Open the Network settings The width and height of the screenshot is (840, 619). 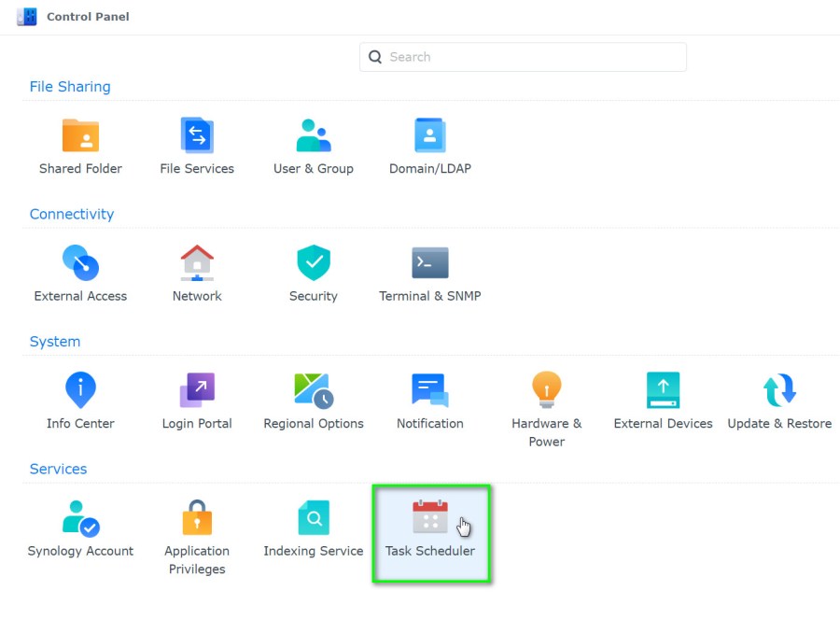tap(196, 272)
